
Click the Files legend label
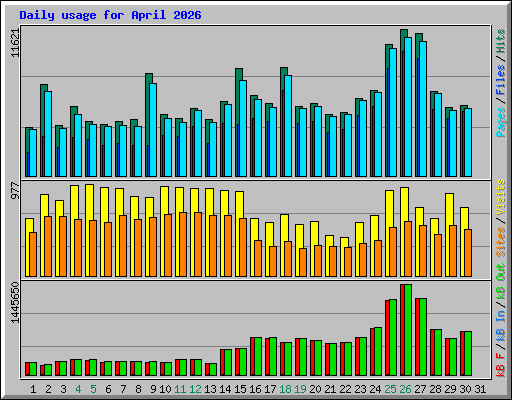[501, 80]
